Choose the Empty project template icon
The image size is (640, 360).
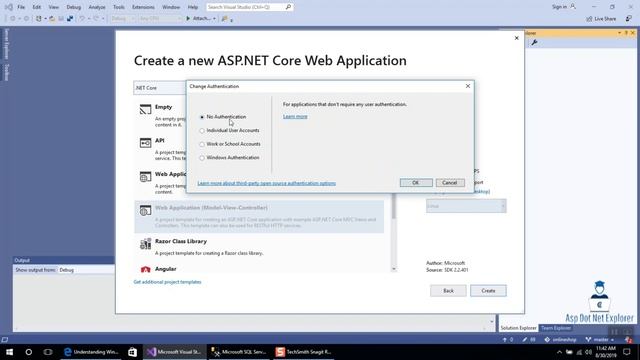tap(145, 109)
